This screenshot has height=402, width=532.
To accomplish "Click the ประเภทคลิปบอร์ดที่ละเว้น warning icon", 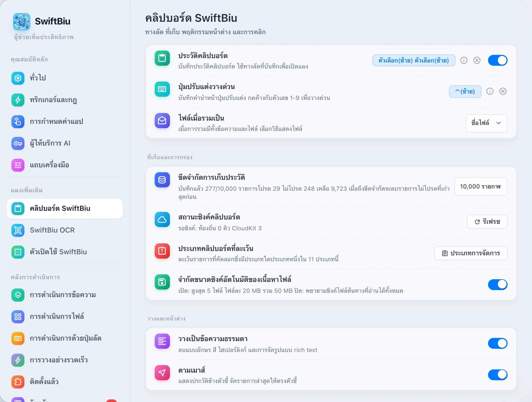I will tap(162, 251).
